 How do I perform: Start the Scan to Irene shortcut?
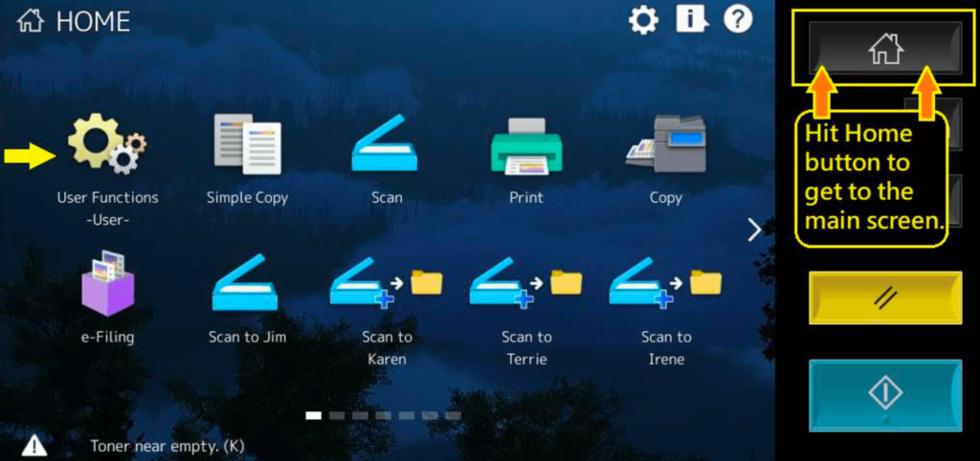coord(666,282)
